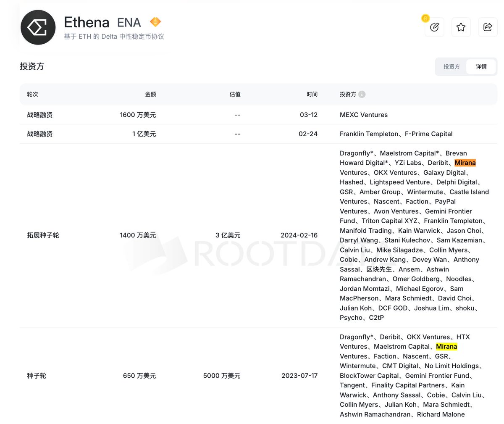This screenshot has height=424, width=504.
Task: Open Avon Ventures investor link
Action: [x=396, y=211]
